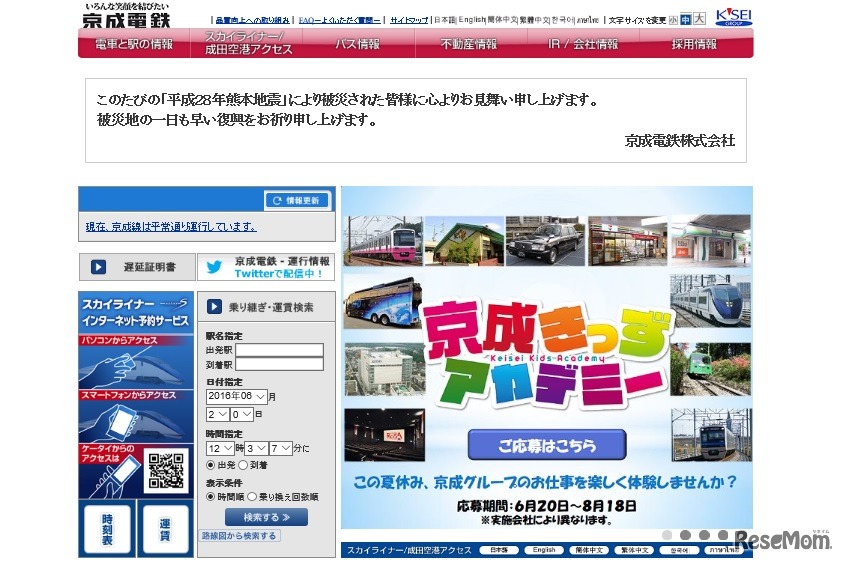Screen dimensions: 845x563
Task: Click the ご応募はこちら apply button
Action: 547,445
